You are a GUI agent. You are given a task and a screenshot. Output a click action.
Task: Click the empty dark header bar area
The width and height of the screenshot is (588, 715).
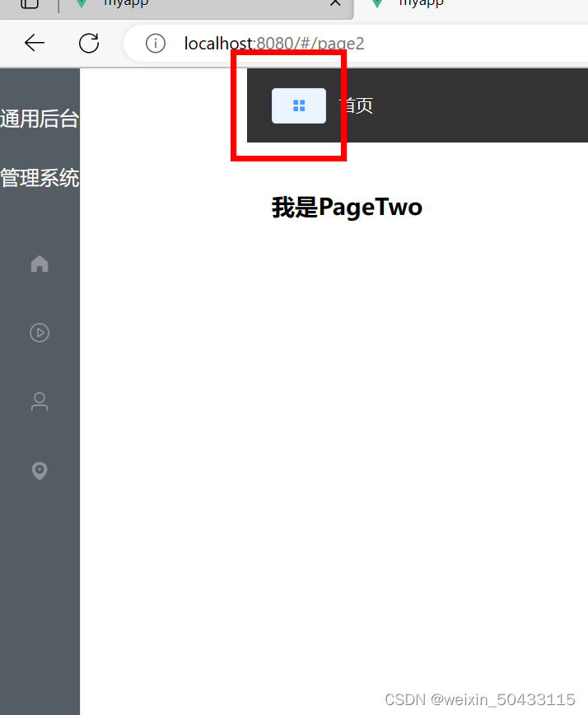click(478, 105)
